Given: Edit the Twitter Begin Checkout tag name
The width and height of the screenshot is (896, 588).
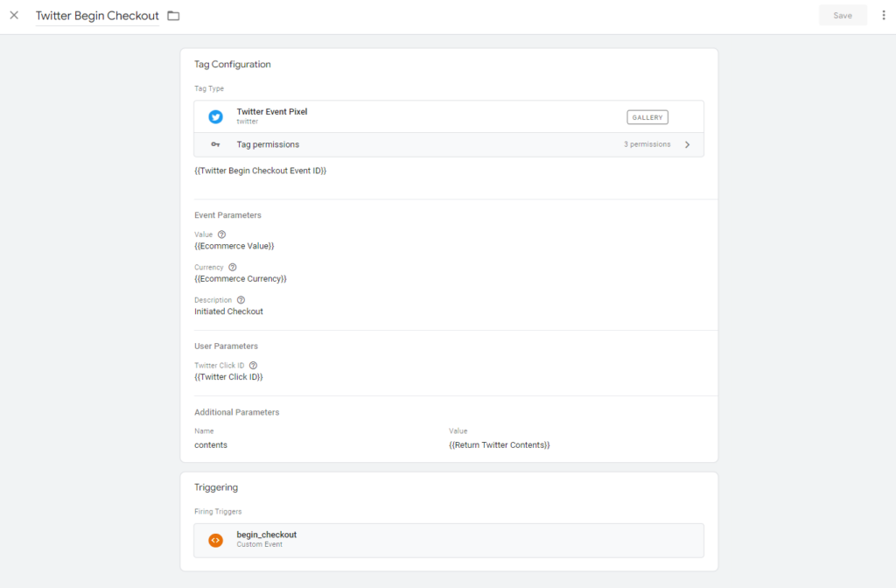Looking at the screenshot, I should 97,16.
